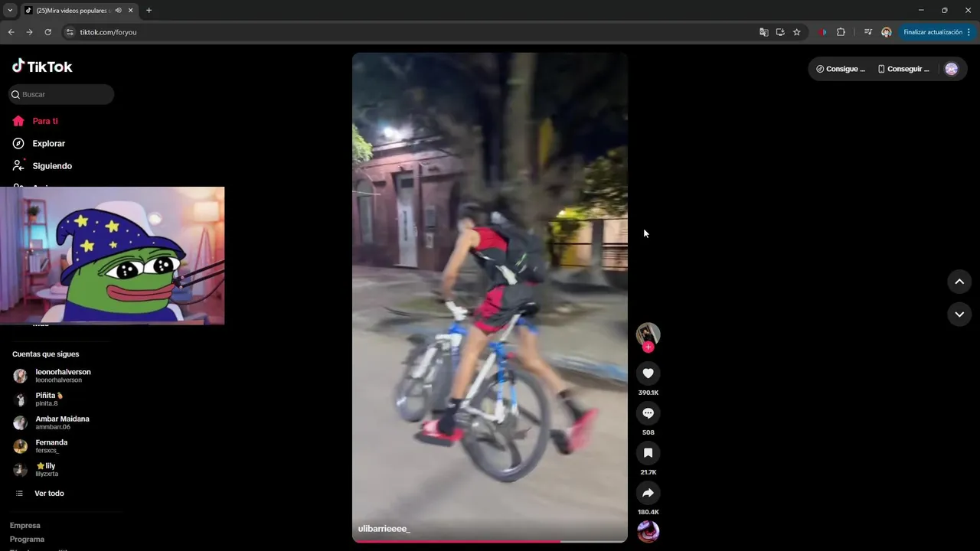980x551 pixels.
Task: Click the Pepe wizard webcam overlay
Action: pyautogui.click(x=113, y=256)
